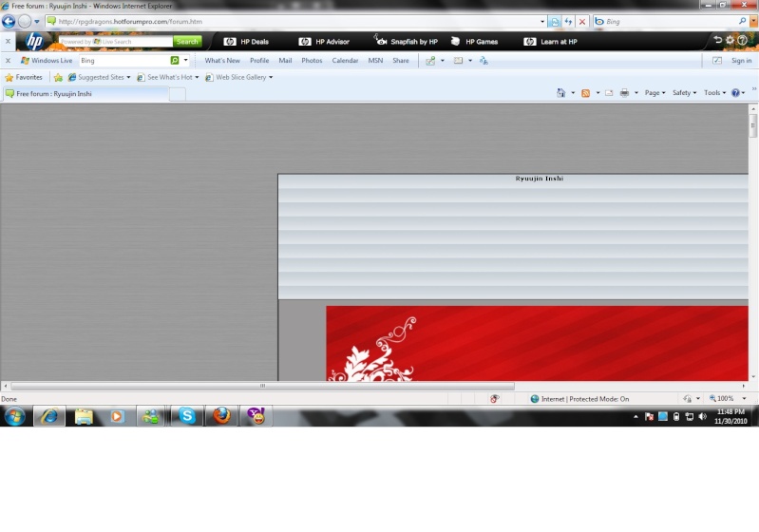This screenshot has width=759, height=532.
Task: Open What's New on Windows Live toolbar
Action: point(222,61)
